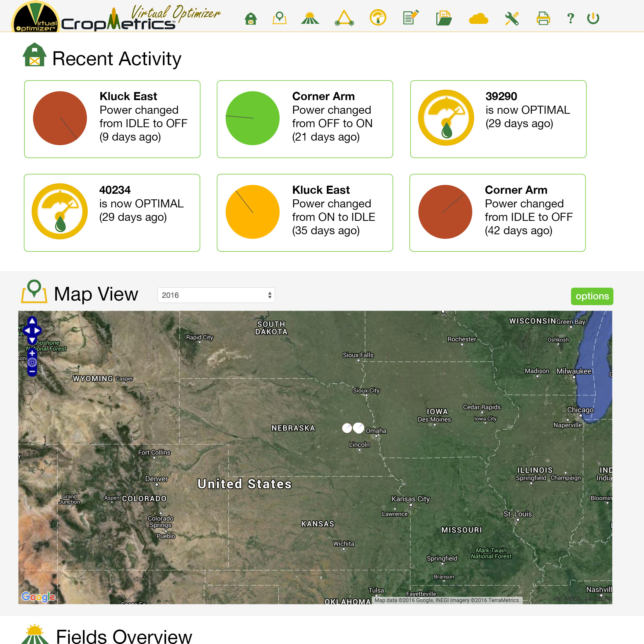Zoom in the map with plus
Viewport: 644px width, 644px height.
[32, 353]
